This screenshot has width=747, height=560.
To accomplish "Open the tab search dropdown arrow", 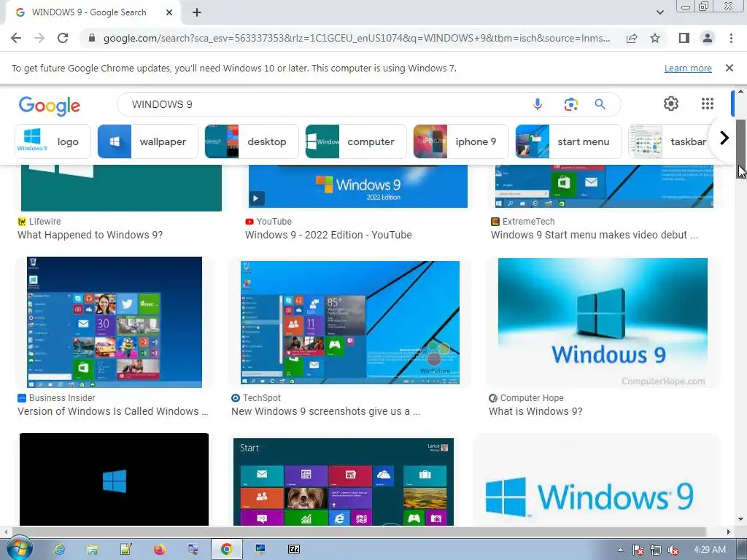I will pyautogui.click(x=659, y=12).
